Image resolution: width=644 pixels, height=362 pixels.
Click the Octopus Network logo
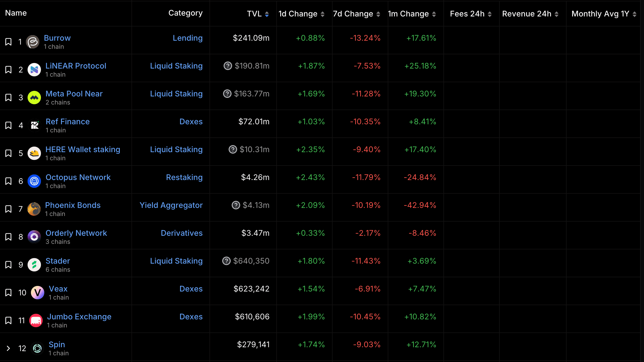(x=34, y=181)
